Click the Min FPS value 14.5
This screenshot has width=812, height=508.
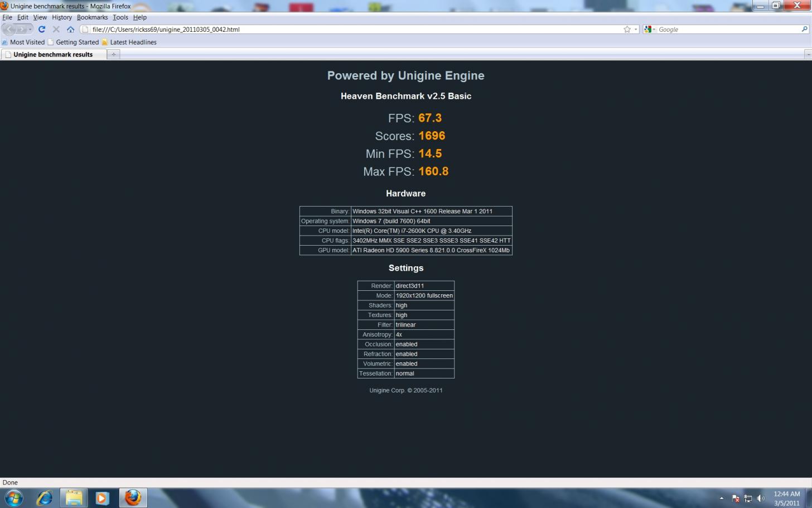[430, 154]
